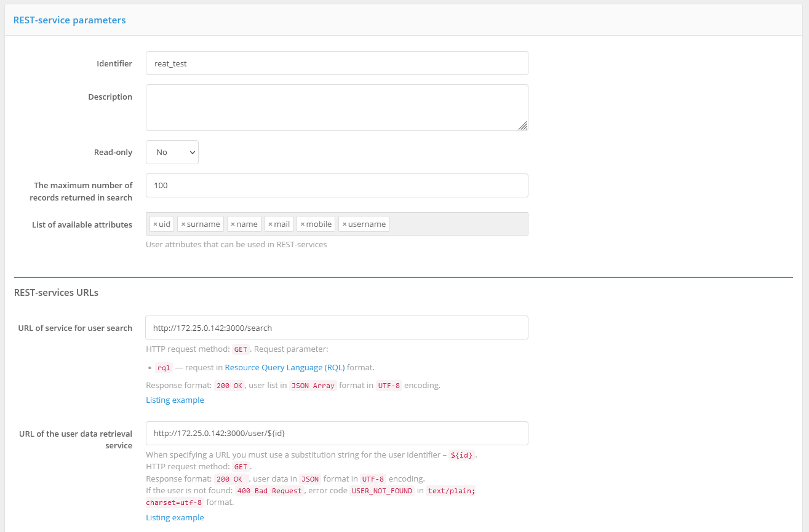The image size is (809, 532).
Task: Click the Read-only field label
Action: click(x=113, y=153)
